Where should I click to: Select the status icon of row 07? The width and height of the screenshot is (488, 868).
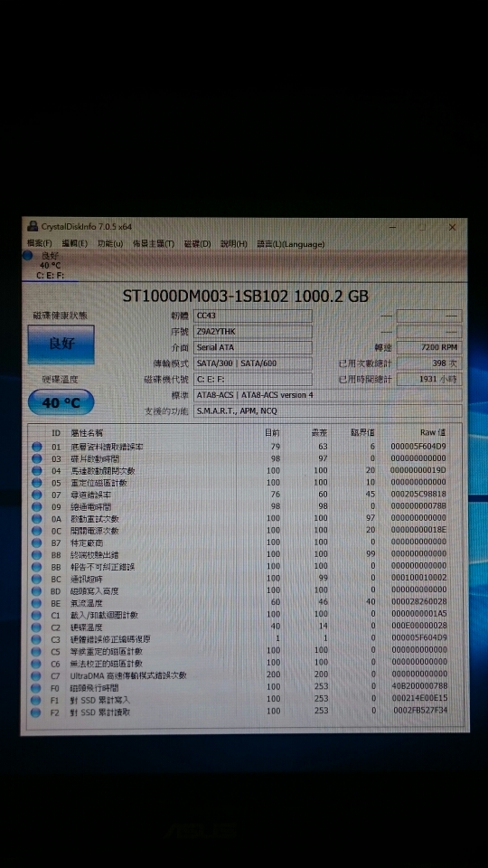coord(37,495)
